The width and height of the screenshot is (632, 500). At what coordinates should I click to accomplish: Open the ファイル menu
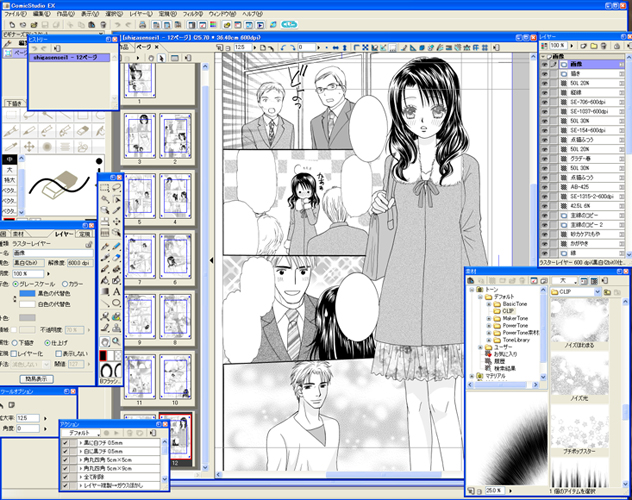[x=15, y=14]
